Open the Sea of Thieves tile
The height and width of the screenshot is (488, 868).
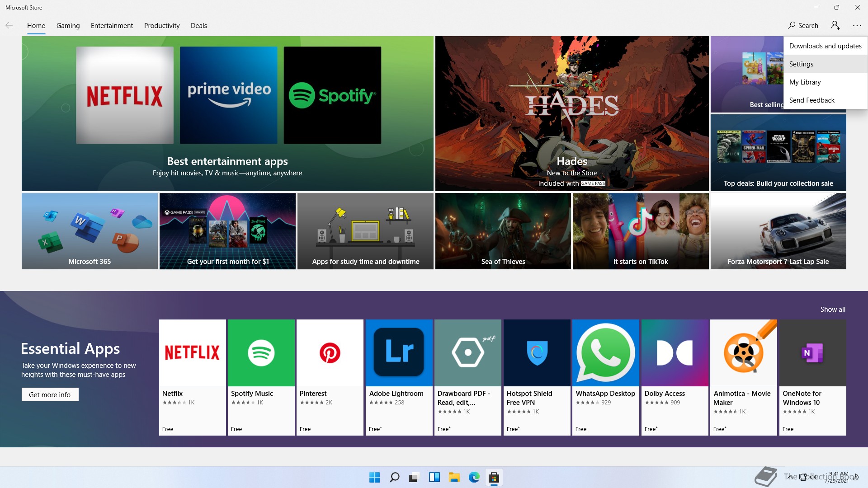[x=503, y=231]
